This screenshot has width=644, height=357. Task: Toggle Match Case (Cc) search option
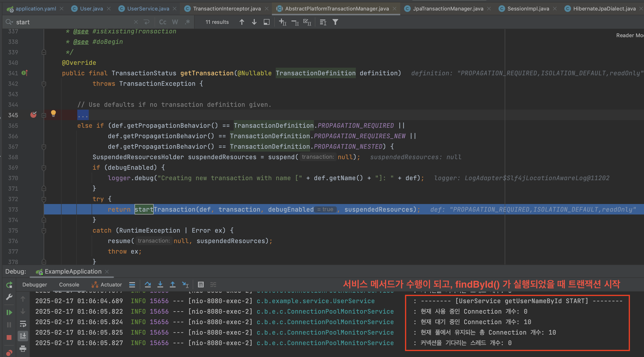(162, 22)
